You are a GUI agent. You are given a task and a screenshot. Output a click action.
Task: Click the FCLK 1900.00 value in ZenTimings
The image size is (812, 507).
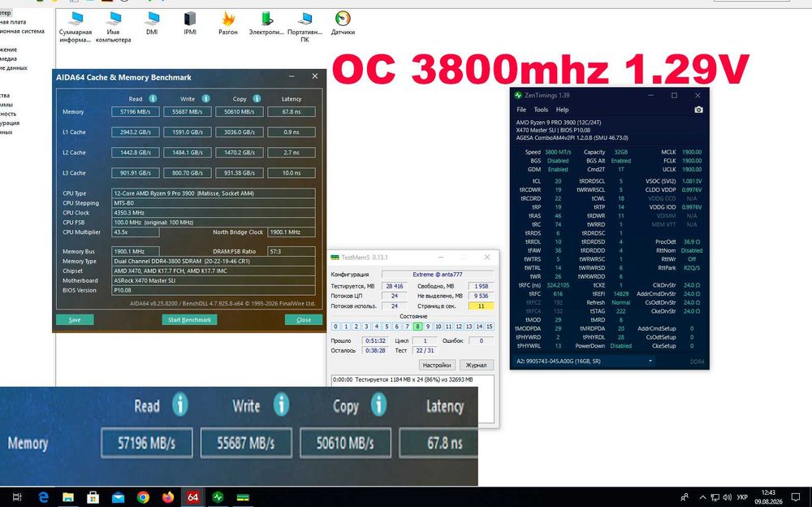point(692,161)
